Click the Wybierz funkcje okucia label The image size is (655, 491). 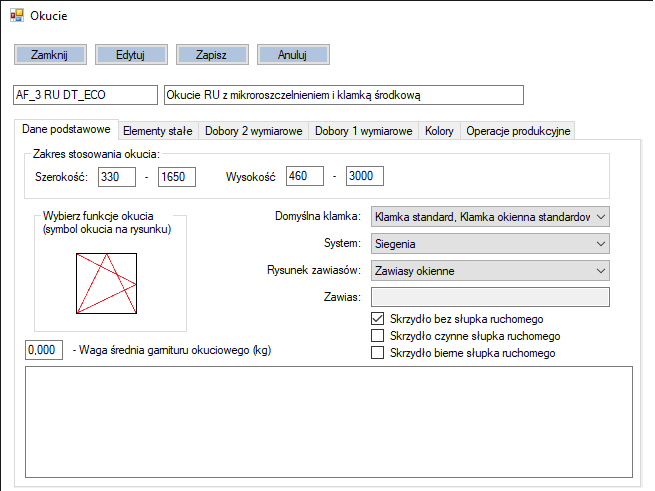click(107, 223)
